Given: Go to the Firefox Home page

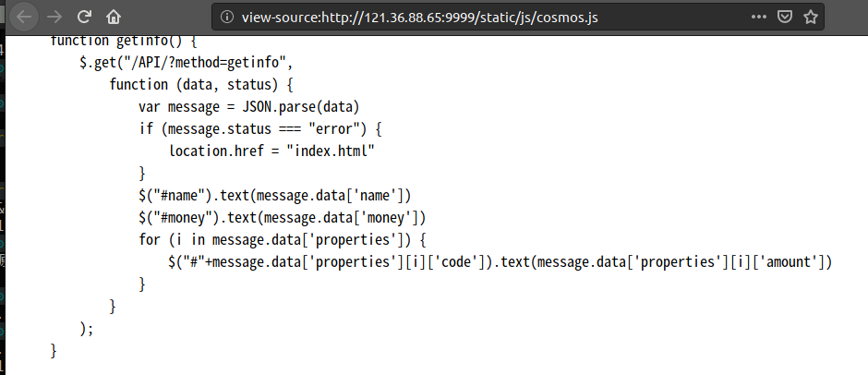Looking at the screenshot, I should (113, 17).
